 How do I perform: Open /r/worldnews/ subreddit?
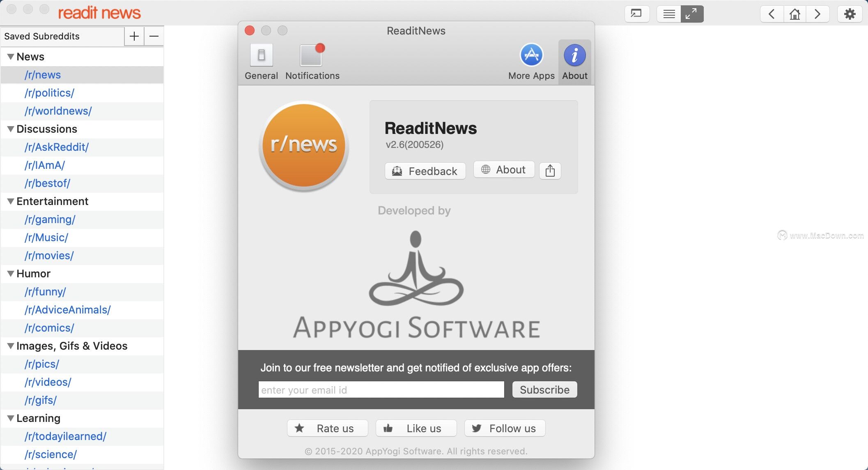point(82,111)
